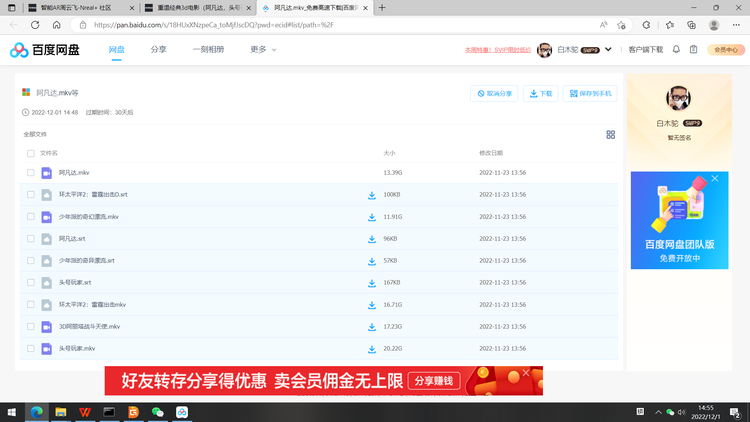Go to the browser home page
The width and height of the screenshot is (750, 422).
tap(56, 25)
